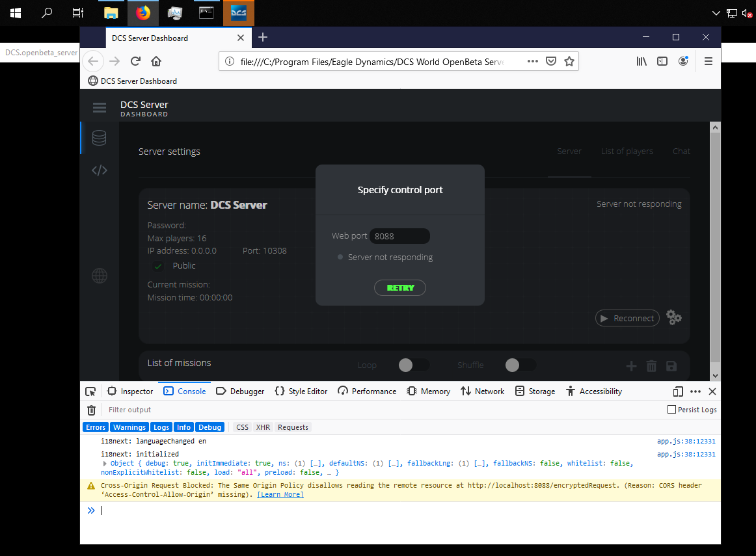756x556 pixels.
Task: Open the Style Editor tab
Action: coord(301,391)
